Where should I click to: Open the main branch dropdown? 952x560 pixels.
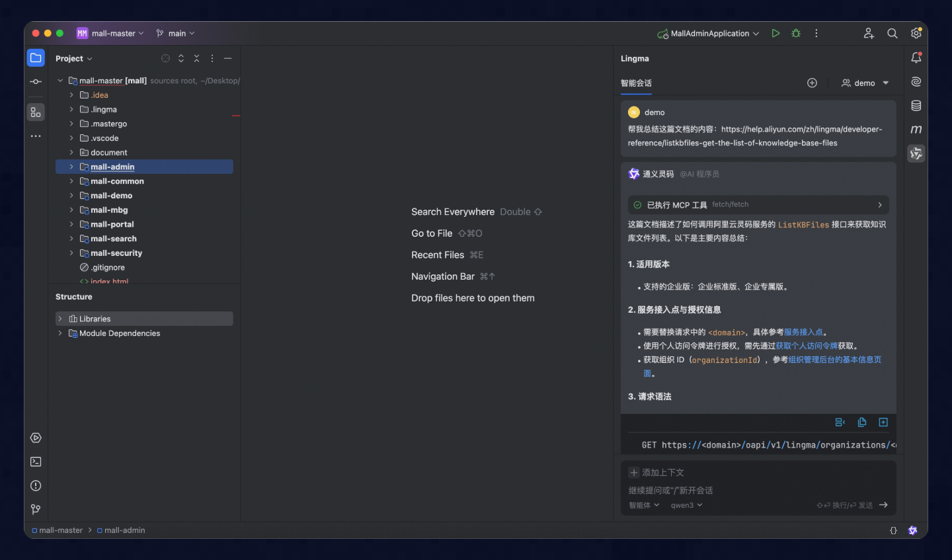pos(174,32)
